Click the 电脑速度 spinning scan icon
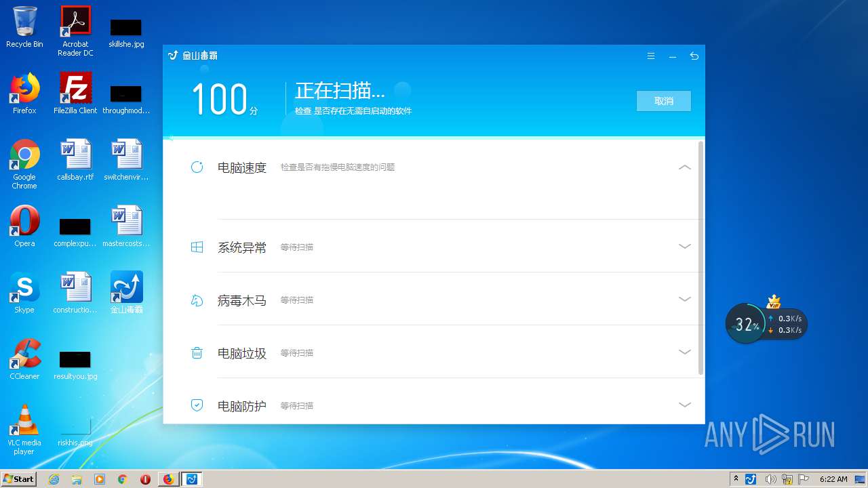The image size is (868, 488). pyautogui.click(x=197, y=167)
